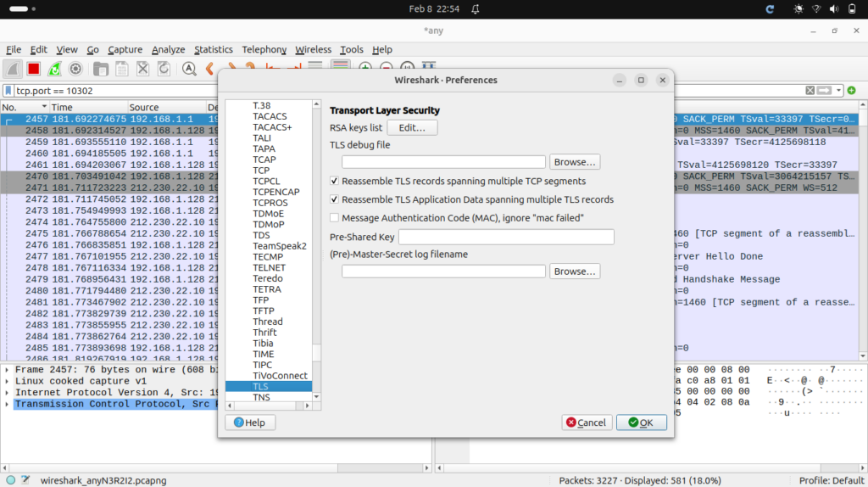Click the notification bell beside clock

(x=476, y=8)
